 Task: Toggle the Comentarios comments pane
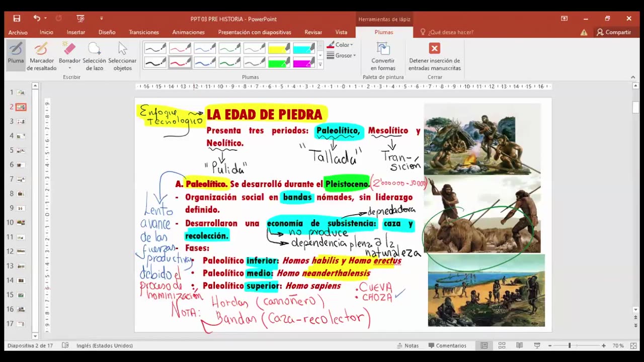[447, 345]
